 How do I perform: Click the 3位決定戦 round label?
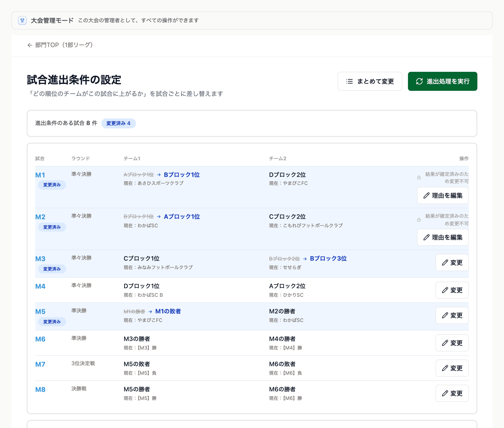(83, 364)
